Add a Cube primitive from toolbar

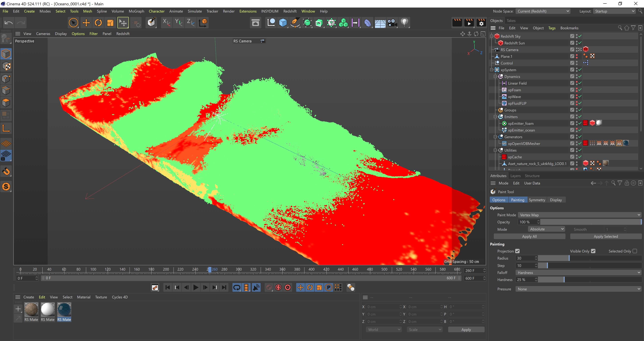(283, 23)
